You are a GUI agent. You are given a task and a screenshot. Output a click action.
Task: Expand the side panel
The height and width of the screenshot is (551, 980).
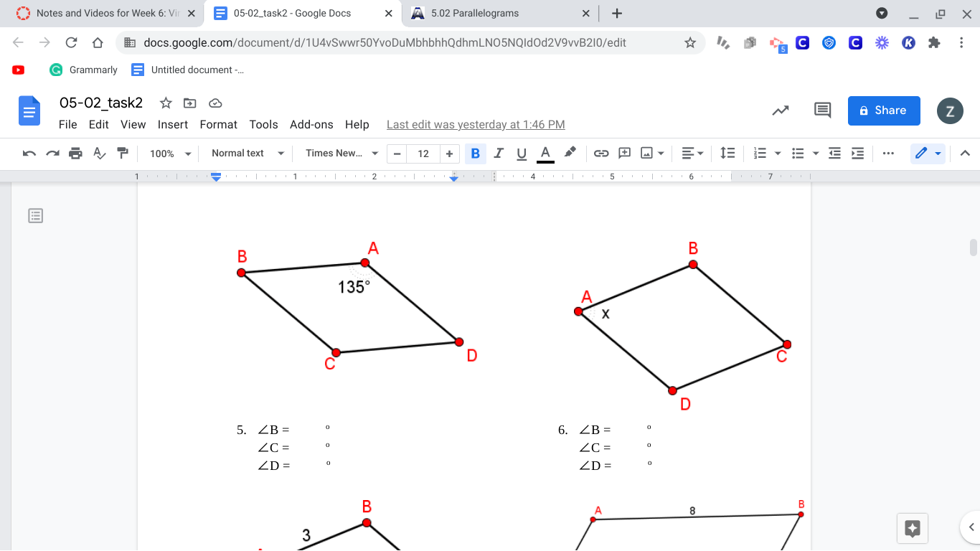click(971, 528)
